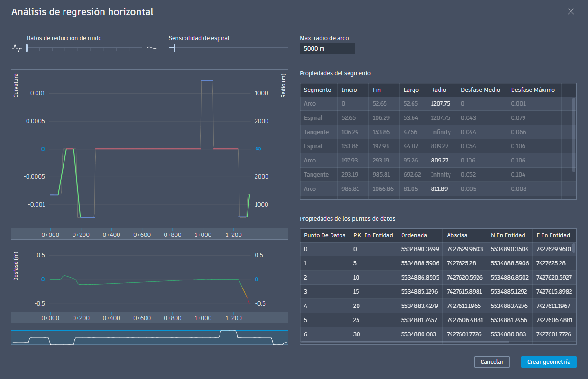Click the Cancelar button
The height and width of the screenshot is (379, 588).
[492, 361]
